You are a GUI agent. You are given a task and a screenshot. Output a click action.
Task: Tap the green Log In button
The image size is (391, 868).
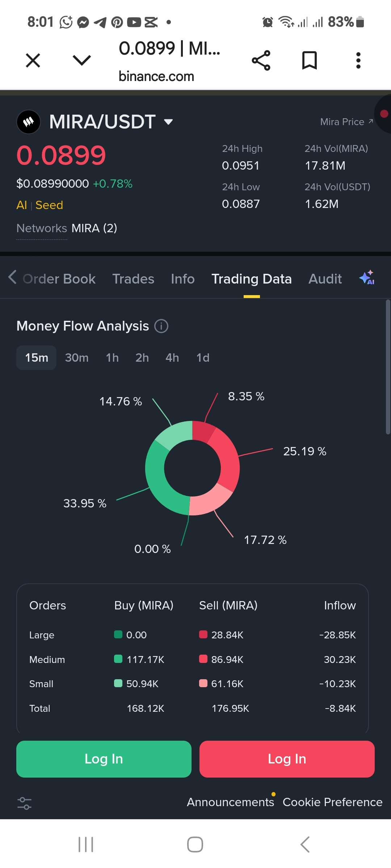coord(104,759)
